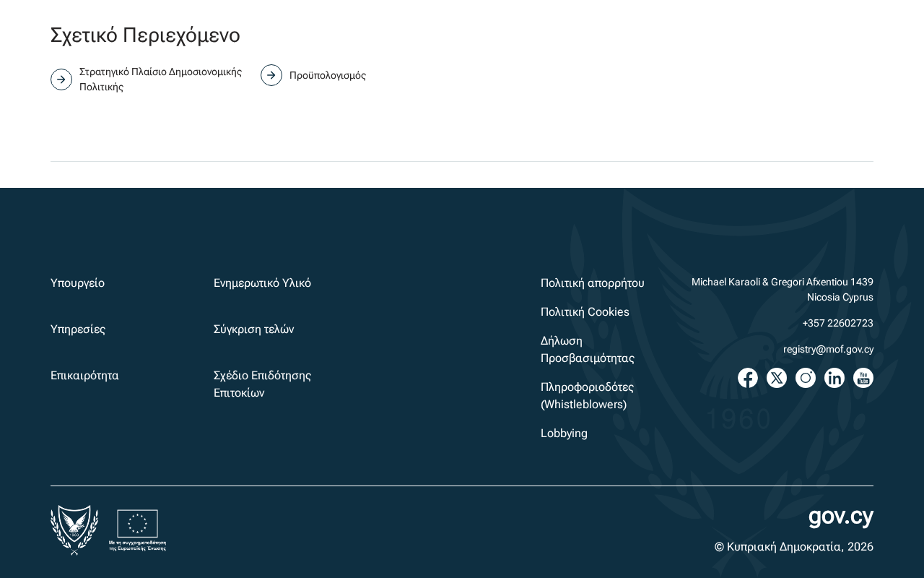This screenshot has height=578, width=924.
Task: Open the X (Twitter) social icon
Action: point(777,378)
